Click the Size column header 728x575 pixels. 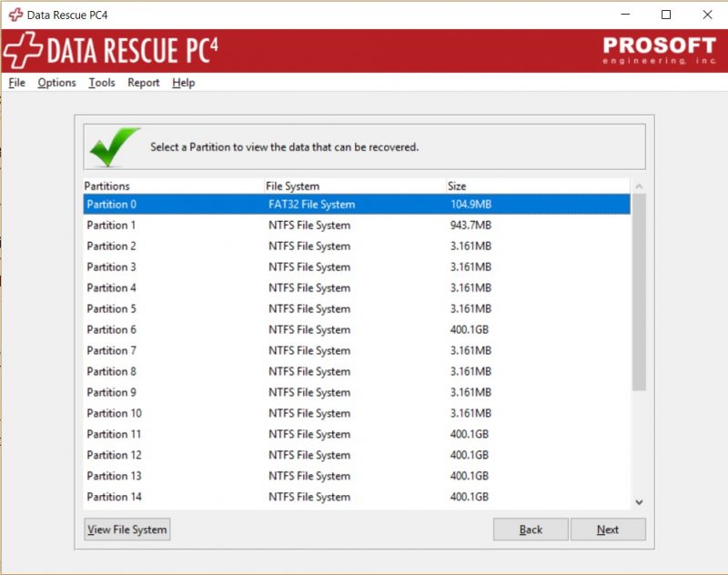click(538, 187)
